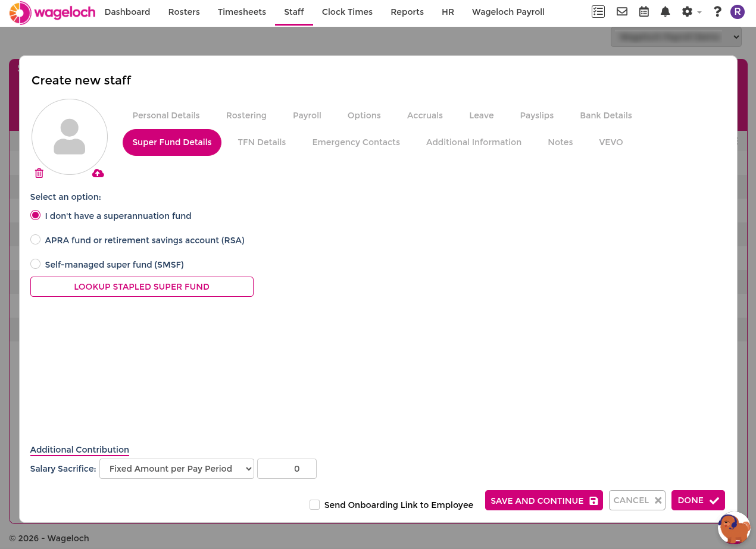Switch to Bank Details tab

tap(606, 115)
